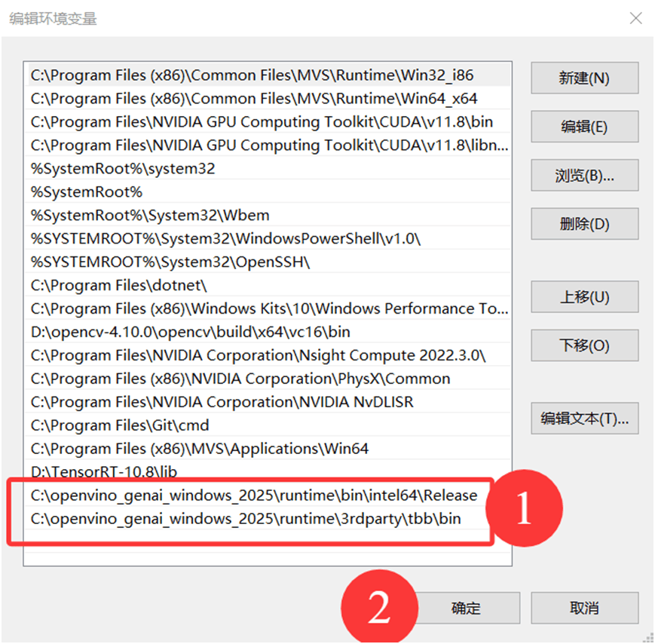655x644 pixels.
Task: Select the System32\OpenSSH\ entry
Action: pyautogui.click(x=268, y=262)
